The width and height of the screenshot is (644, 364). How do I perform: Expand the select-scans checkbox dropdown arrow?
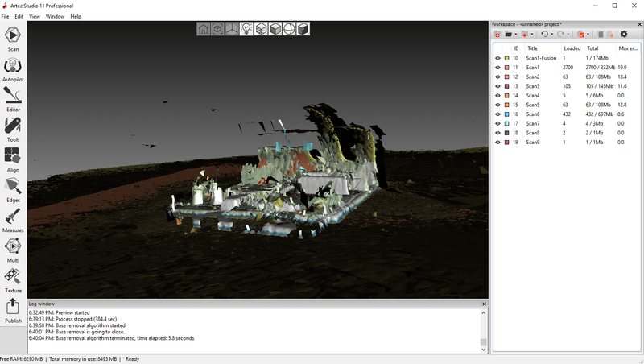pos(589,35)
